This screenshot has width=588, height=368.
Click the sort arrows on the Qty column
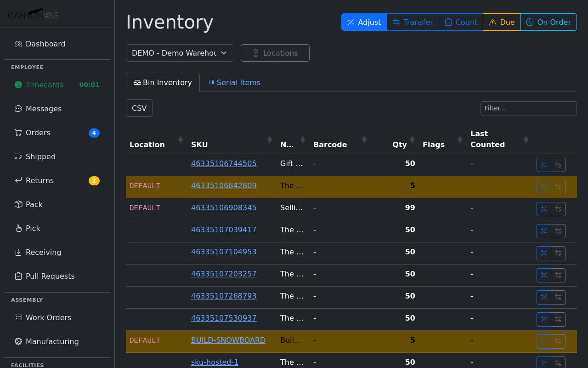click(x=413, y=139)
